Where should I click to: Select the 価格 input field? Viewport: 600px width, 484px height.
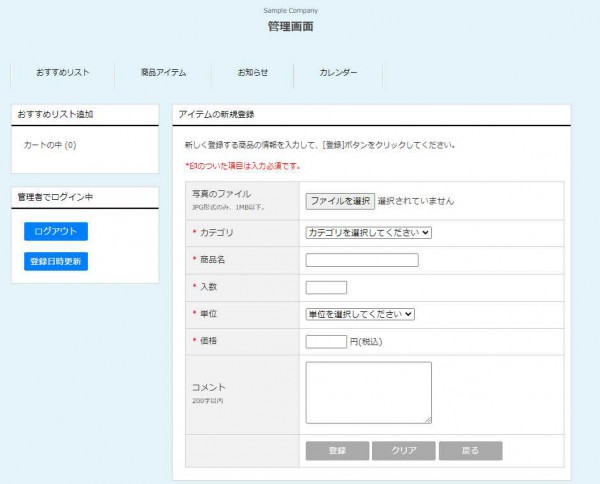pos(326,341)
